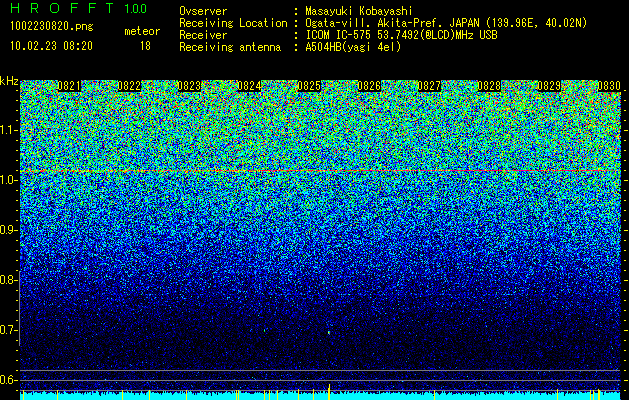Viewport: 629px width, 400px height.
Task: Click the 0822 time marker
Action: pos(129,86)
